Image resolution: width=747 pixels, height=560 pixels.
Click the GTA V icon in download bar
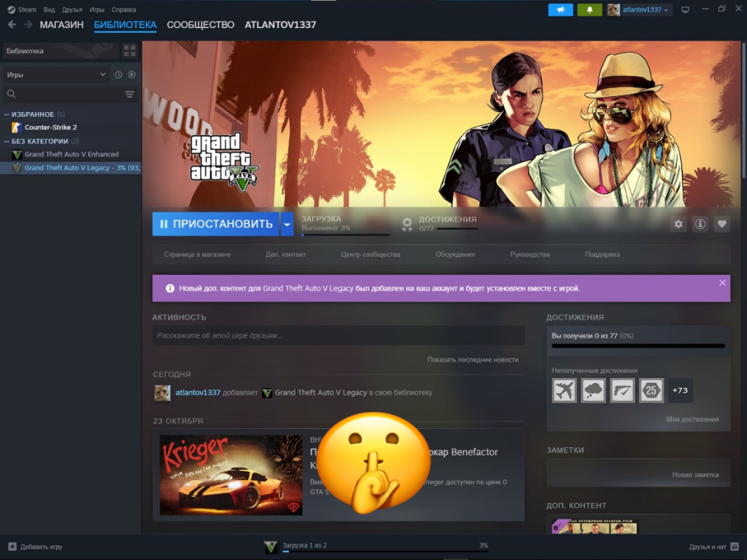tap(270, 547)
